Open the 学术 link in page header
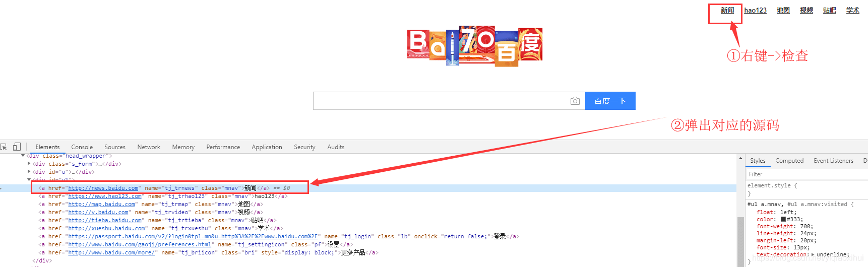This screenshot has width=868, height=267. coord(852,10)
